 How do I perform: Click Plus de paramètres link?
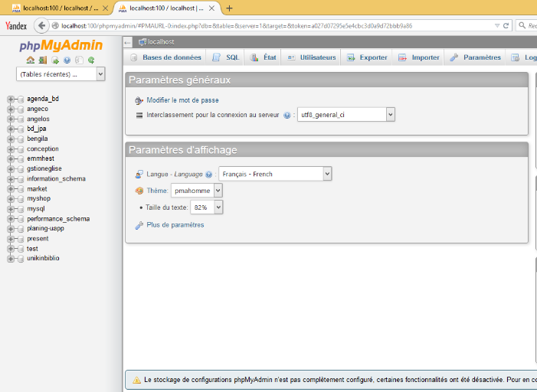click(x=175, y=225)
